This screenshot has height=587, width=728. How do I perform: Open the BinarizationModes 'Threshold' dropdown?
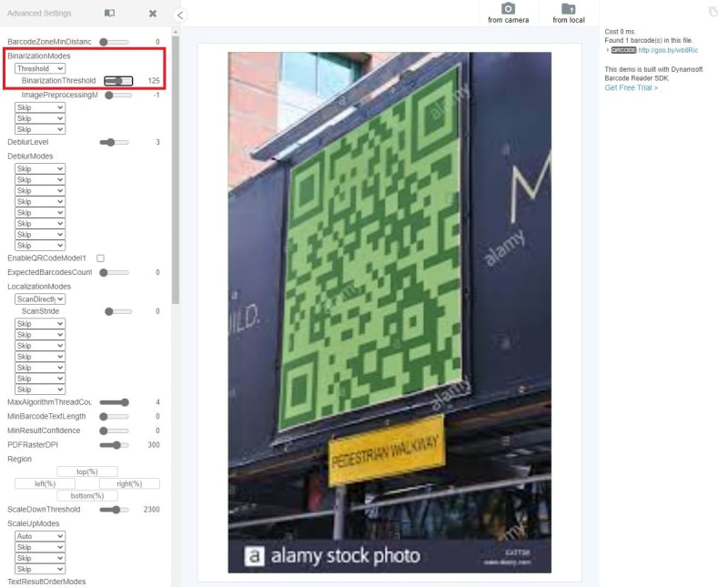pyautogui.click(x=40, y=68)
